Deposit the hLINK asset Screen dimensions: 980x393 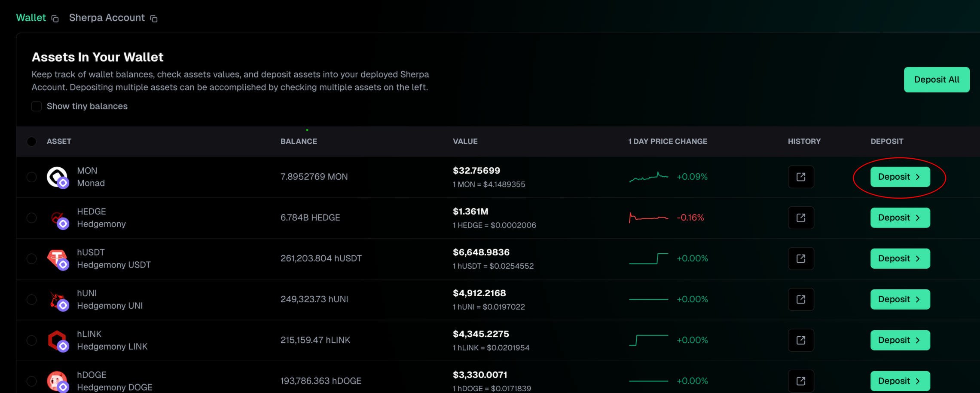click(900, 340)
